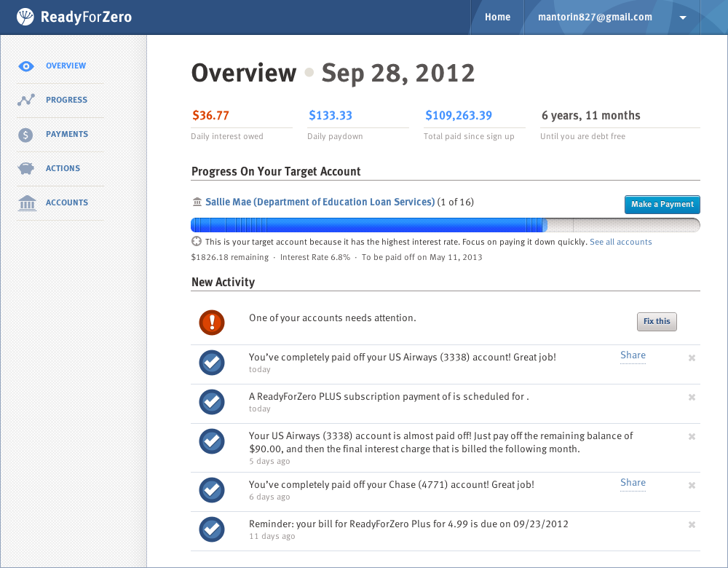Click checkmark icon for Chase (4771) paid off
Screen dimensions: 728x568
(212, 490)
